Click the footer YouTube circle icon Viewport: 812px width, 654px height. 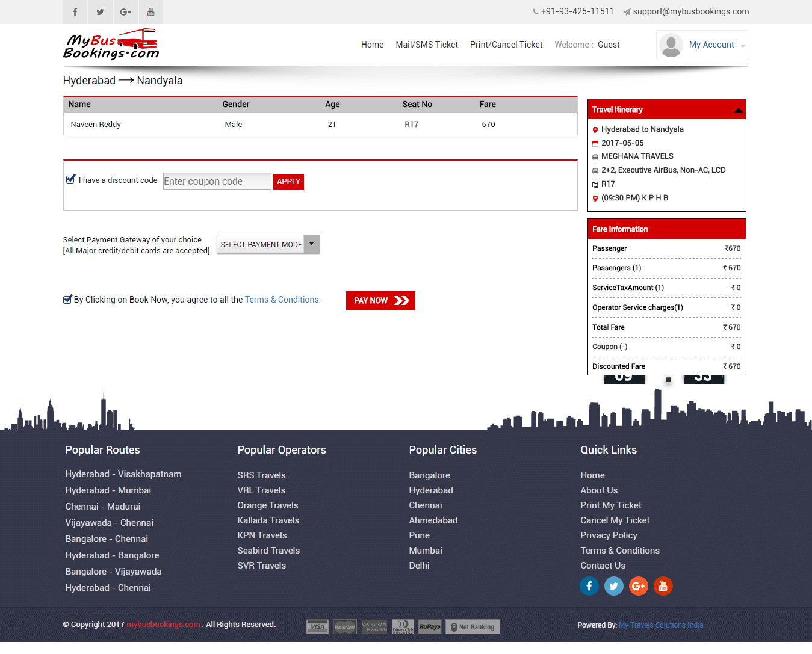(663, 586)
